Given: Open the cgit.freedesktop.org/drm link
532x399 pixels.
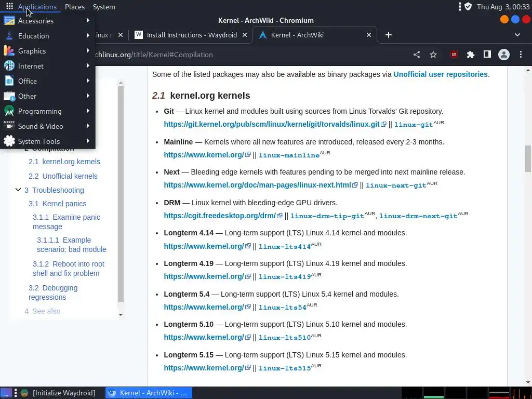Looking at the screenshot, I should pos(223,216).
